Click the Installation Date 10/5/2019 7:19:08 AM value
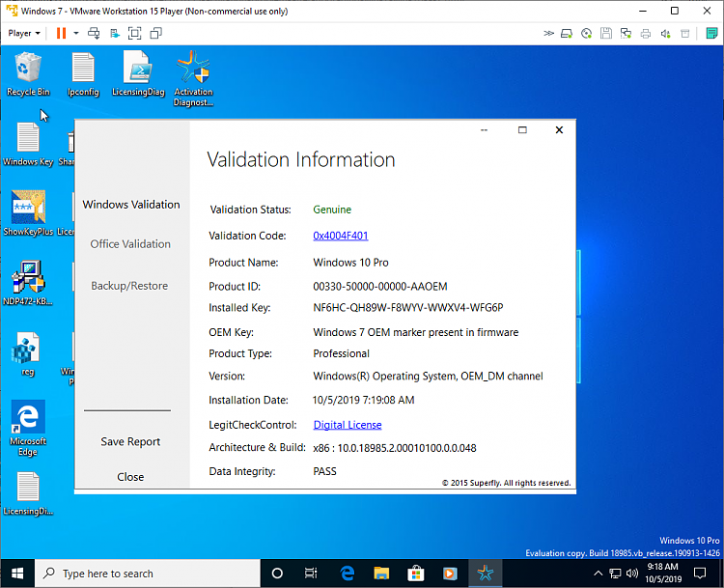The image size is (724, 588). point(363,400)
